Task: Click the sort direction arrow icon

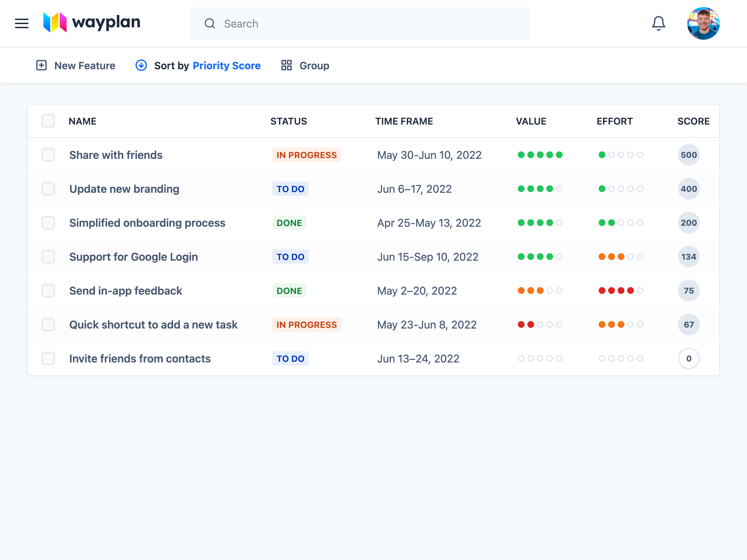Action: tap(141, 65)
